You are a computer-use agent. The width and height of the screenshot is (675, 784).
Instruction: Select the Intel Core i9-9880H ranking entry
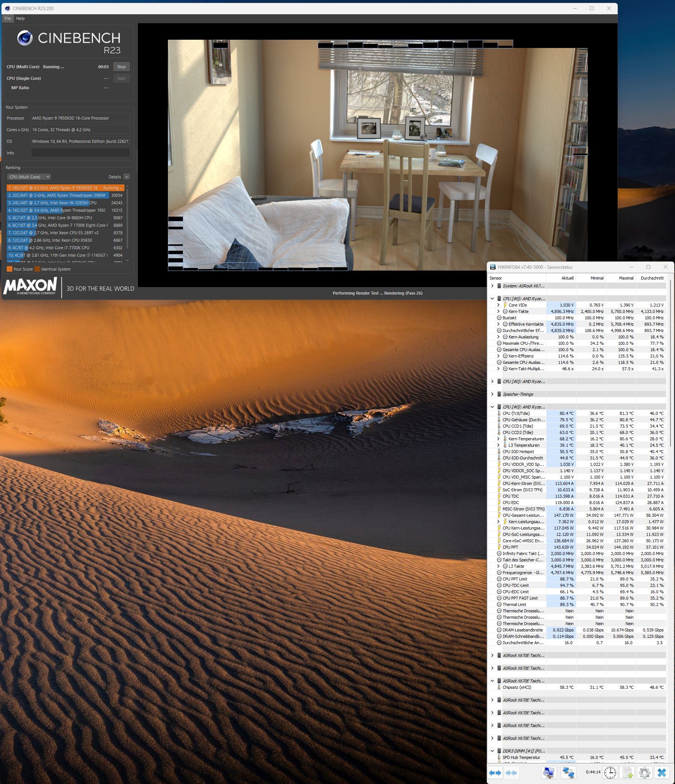(x=66, y=218)
